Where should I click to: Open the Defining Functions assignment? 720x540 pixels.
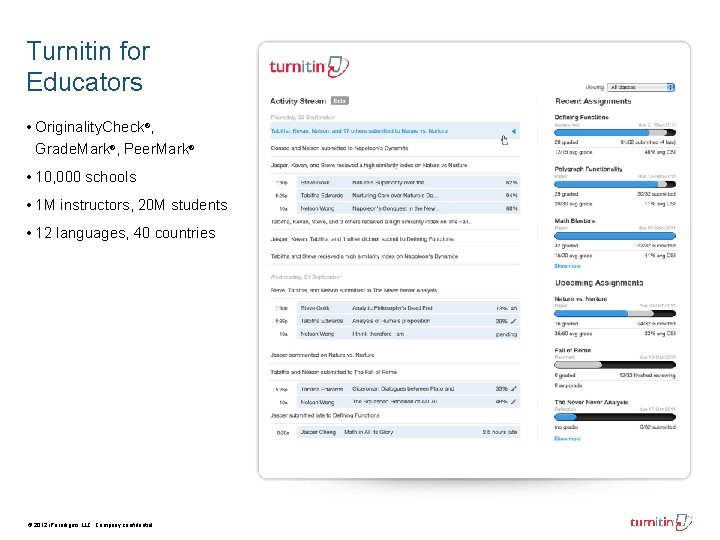point(581,117)
